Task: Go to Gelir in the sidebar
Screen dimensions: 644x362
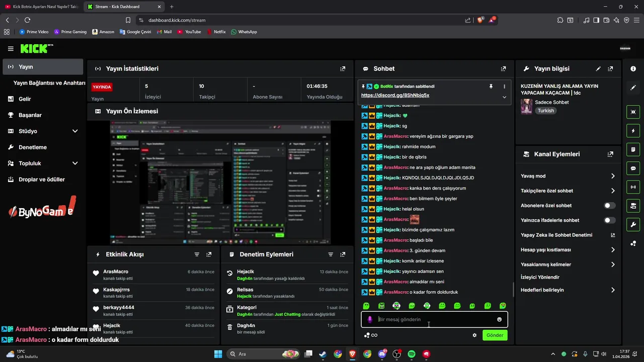Action: click(x=43, y=99)
